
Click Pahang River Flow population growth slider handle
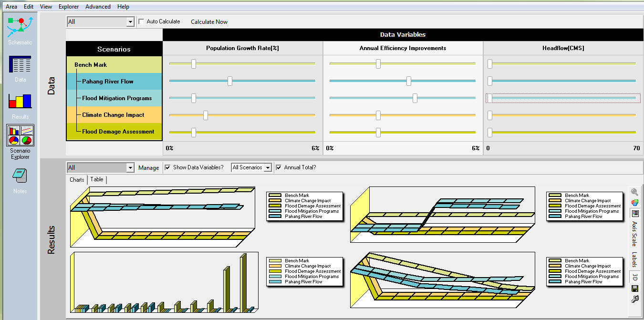(230, 81)
